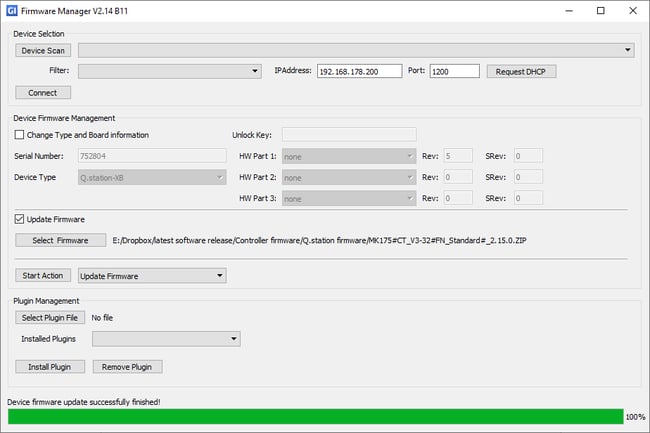Viewport: 650px width, 433px height.
Task: Click the Port number field
Action: point(454,71)
